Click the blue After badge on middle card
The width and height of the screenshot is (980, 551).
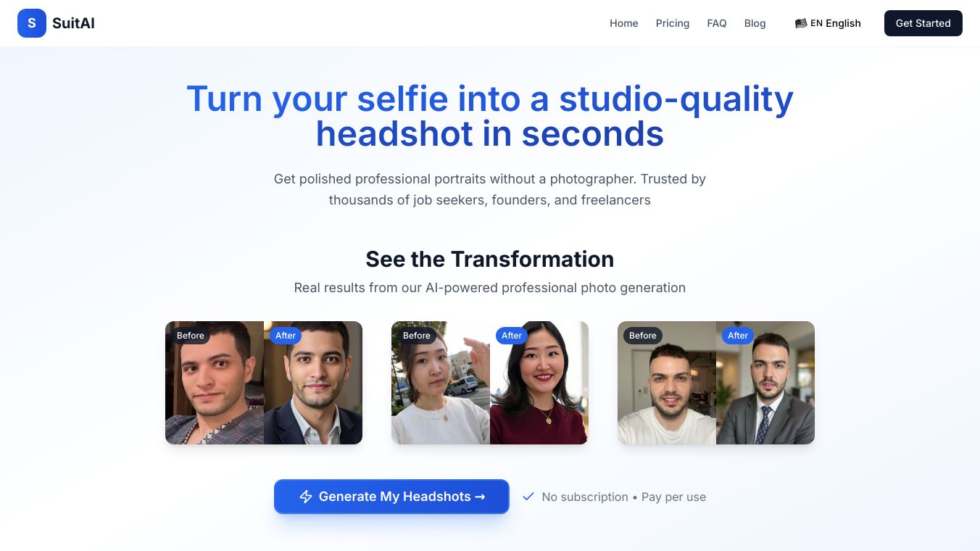(512, 336)
